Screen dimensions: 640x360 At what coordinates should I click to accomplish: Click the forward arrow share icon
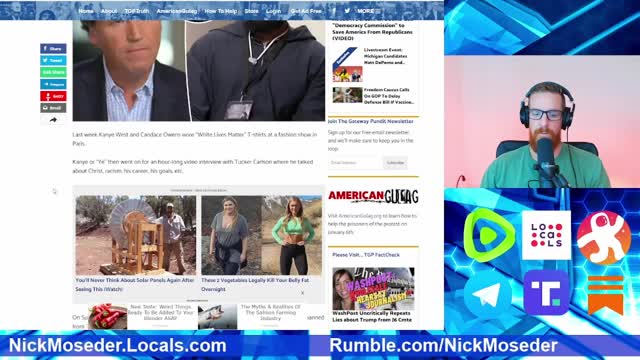(x=53, y=120)
